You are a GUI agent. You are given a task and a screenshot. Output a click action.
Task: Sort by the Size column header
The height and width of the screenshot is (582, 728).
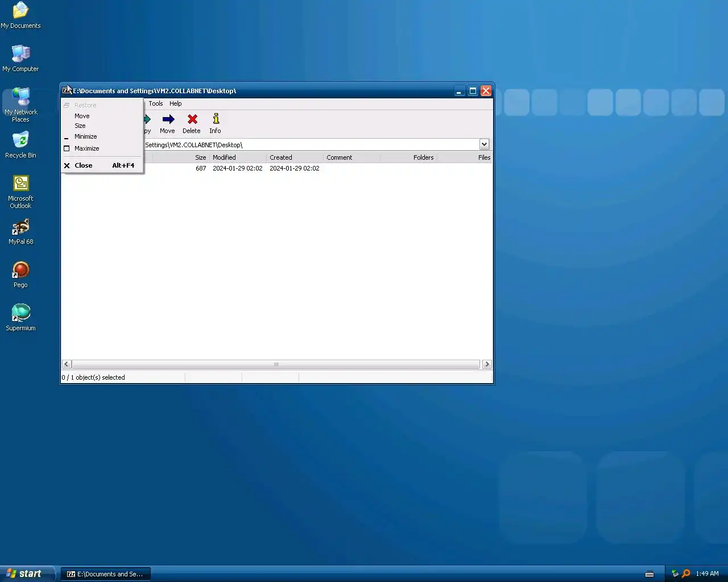point(181,157)
